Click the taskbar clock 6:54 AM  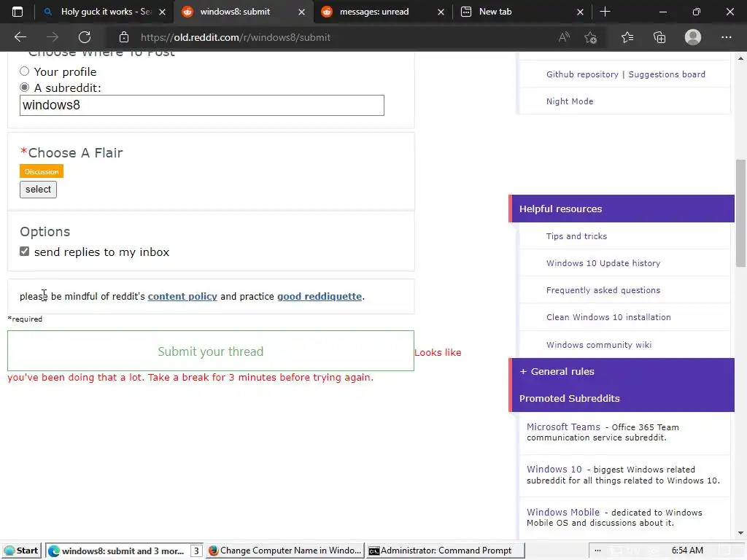pyautogui.click(x=687, y=551)
